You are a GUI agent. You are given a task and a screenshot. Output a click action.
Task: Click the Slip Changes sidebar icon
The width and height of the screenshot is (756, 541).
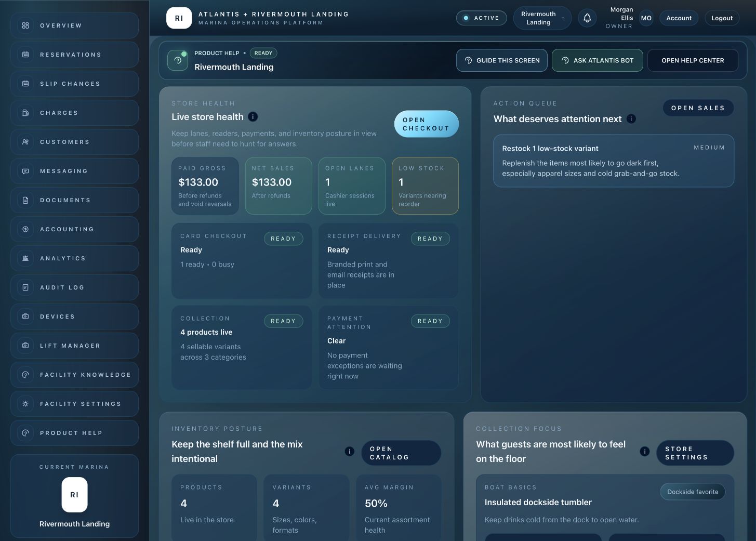pos(25,84)
